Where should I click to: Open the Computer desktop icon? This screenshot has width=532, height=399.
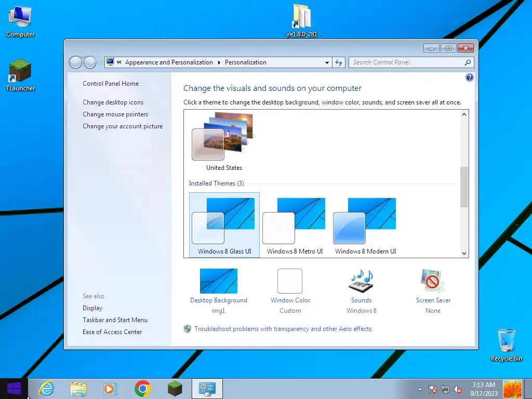point(20,22)
